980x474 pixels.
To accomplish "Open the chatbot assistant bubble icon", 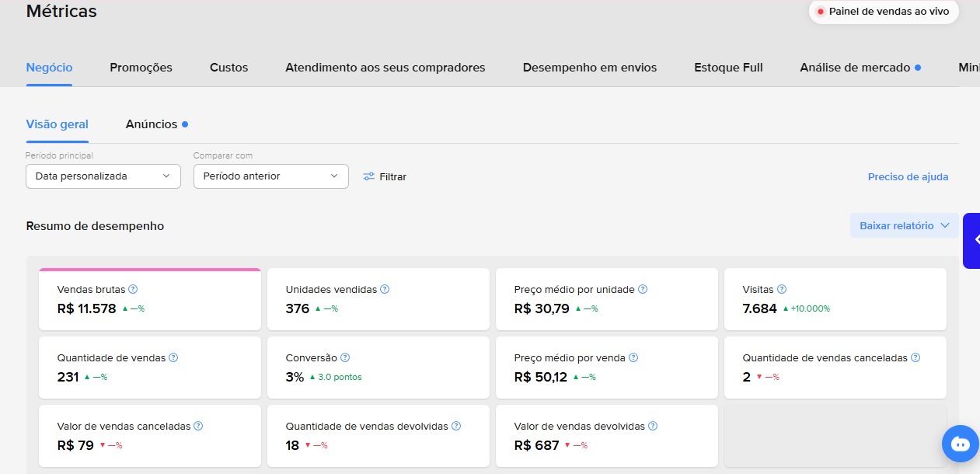I will 961,444.
